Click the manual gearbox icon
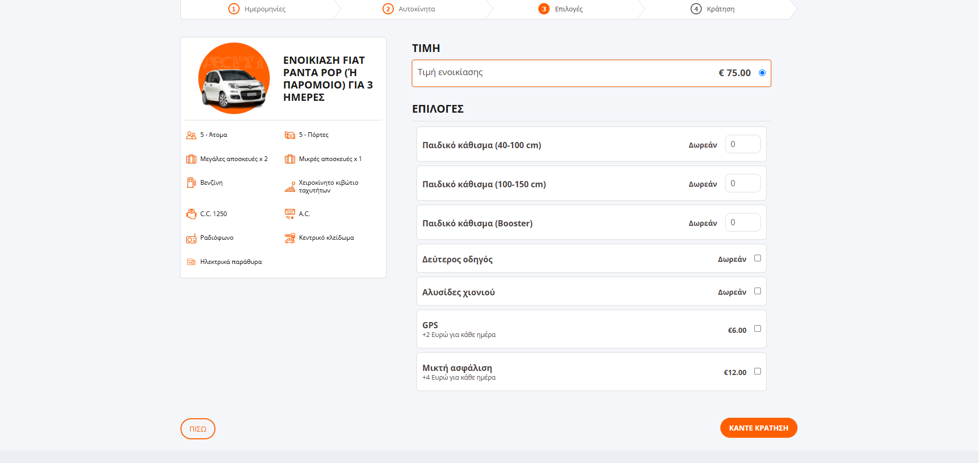Viewport: 980px width, 463px height. pyautogui.click(x=290, y=186)
